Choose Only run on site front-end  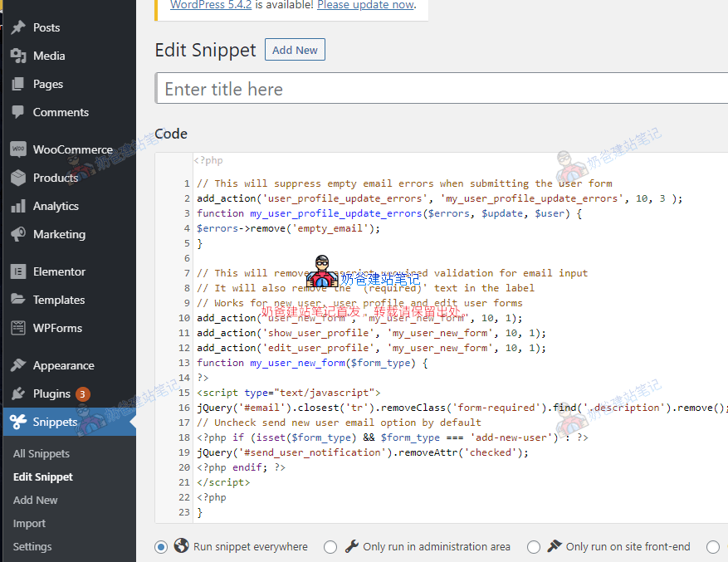coord(533,546)
